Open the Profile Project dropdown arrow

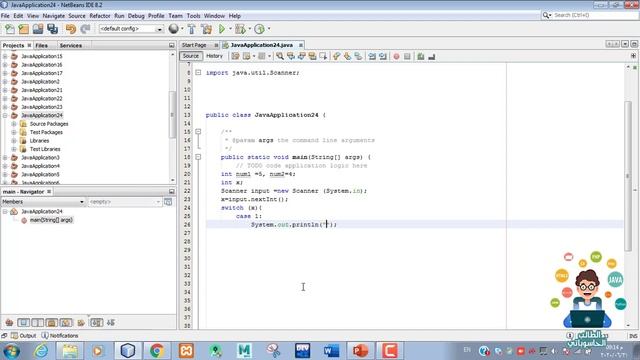[269, 29]
